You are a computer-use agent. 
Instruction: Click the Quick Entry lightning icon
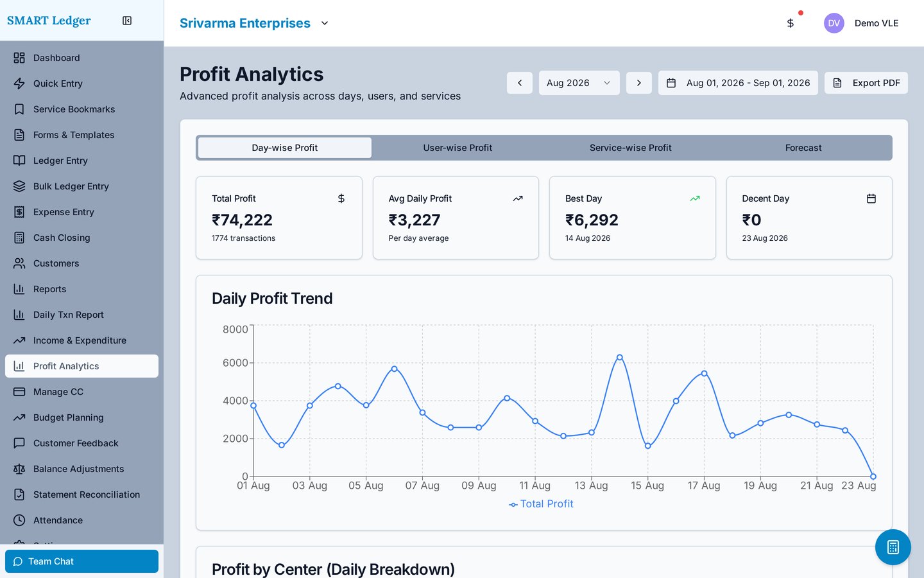19,83
